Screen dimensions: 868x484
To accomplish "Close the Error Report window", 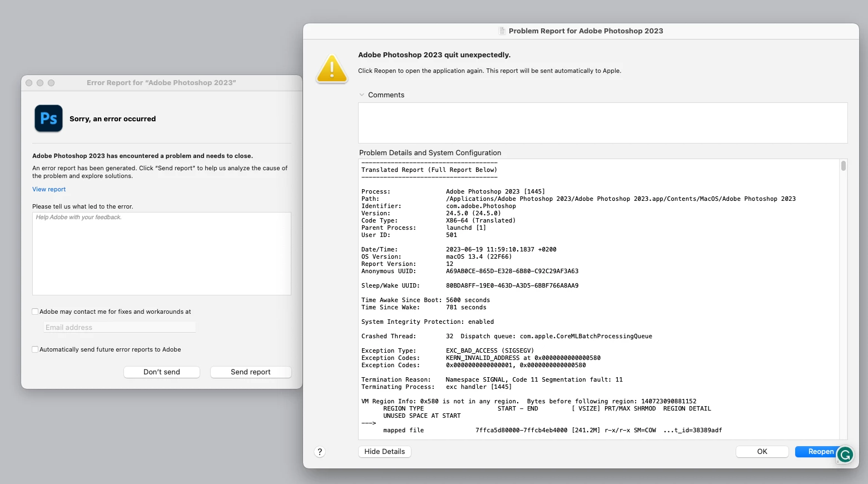I will pos(29,83).
